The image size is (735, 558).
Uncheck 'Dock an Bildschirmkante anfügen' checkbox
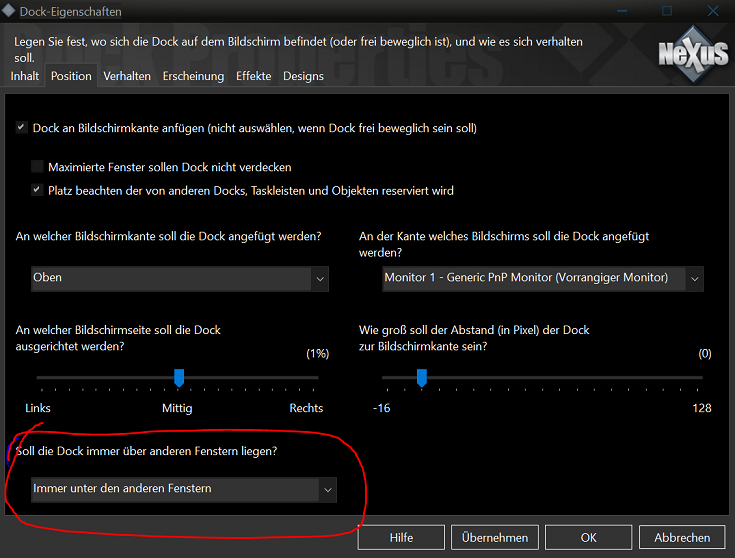pos(21,128)
